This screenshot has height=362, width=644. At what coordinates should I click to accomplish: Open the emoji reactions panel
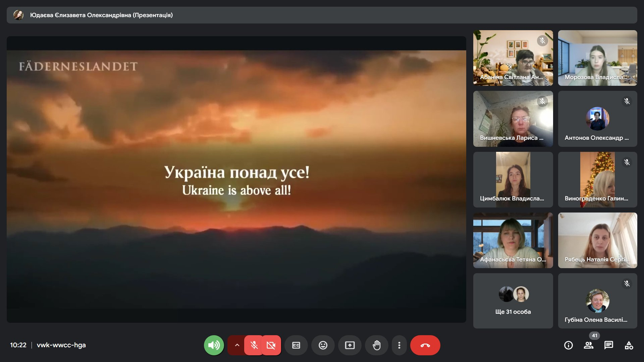tap(323, 345)
